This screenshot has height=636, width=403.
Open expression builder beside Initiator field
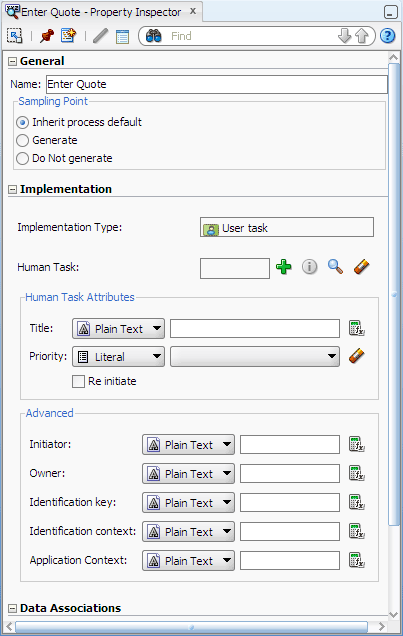[357, 445]
